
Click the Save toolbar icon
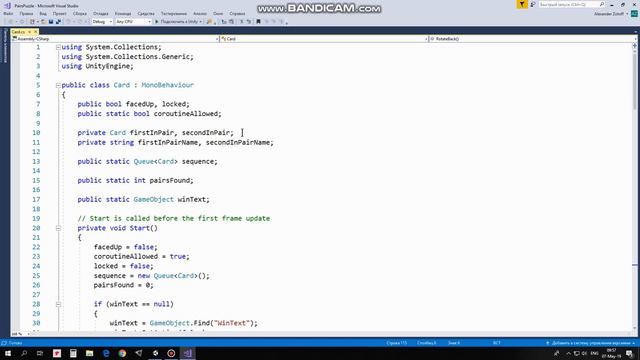51,22
